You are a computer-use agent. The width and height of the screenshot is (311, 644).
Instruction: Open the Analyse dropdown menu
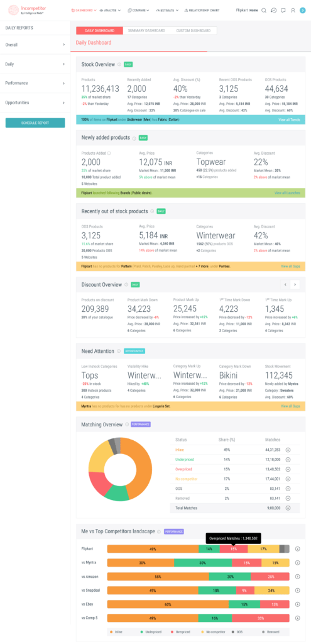[111, 10]
